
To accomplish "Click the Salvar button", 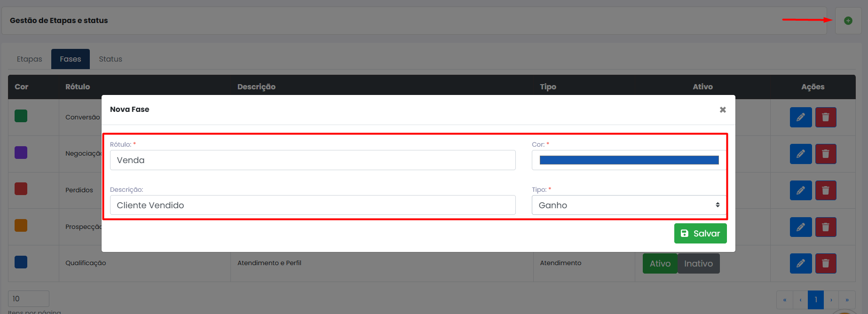I will coord(700,233).
